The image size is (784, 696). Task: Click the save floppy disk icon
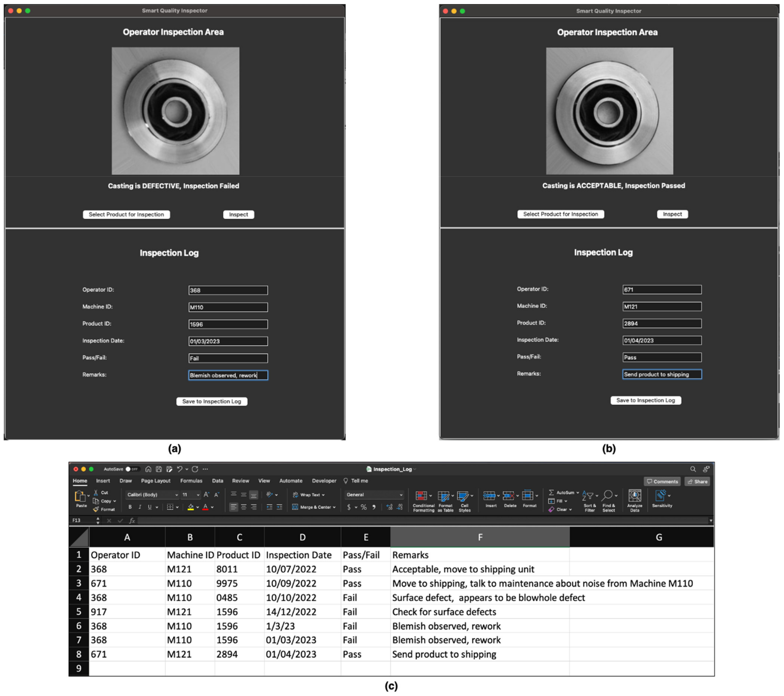(158, 469)
